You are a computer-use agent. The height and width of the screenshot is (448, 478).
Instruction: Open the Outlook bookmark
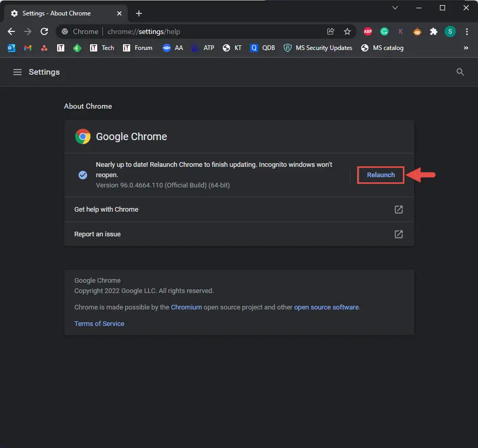11,48
